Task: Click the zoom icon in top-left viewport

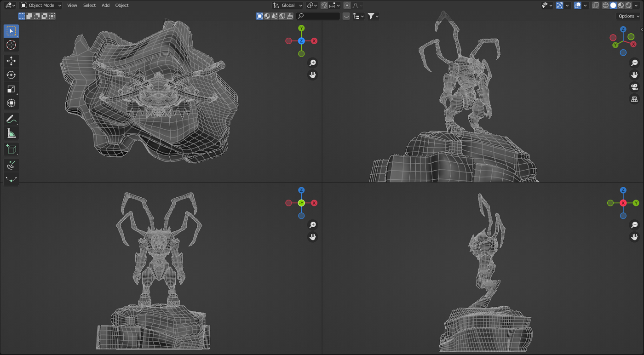Action: [313, 63]
